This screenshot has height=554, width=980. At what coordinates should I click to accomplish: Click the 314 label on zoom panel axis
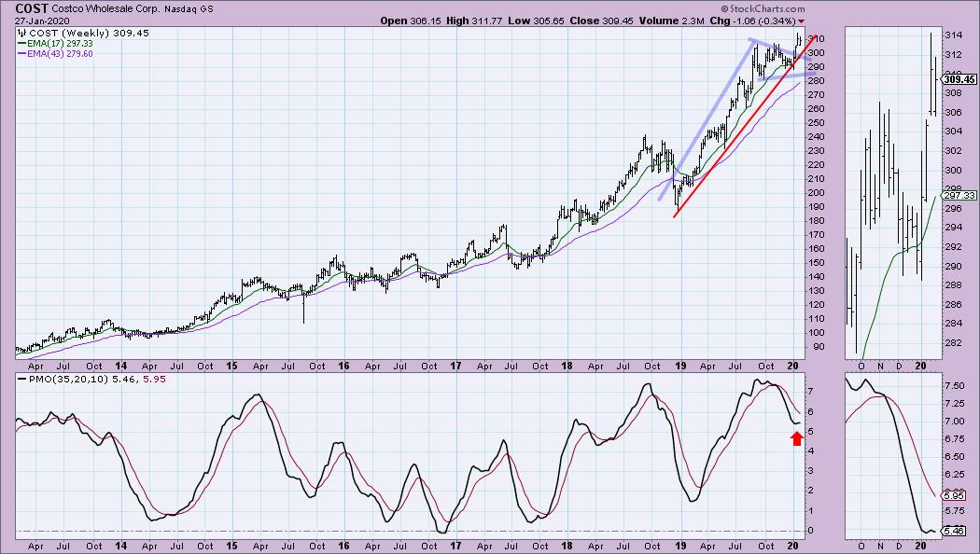tap(953, 35)
